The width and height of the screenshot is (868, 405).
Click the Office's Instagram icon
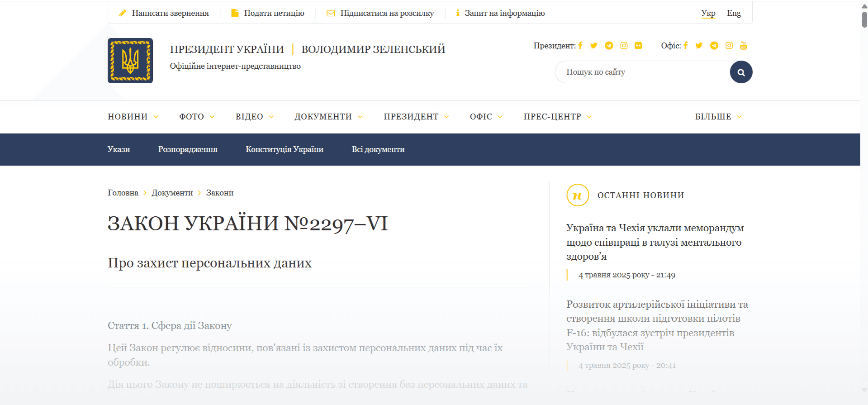[x=729, y=46]
